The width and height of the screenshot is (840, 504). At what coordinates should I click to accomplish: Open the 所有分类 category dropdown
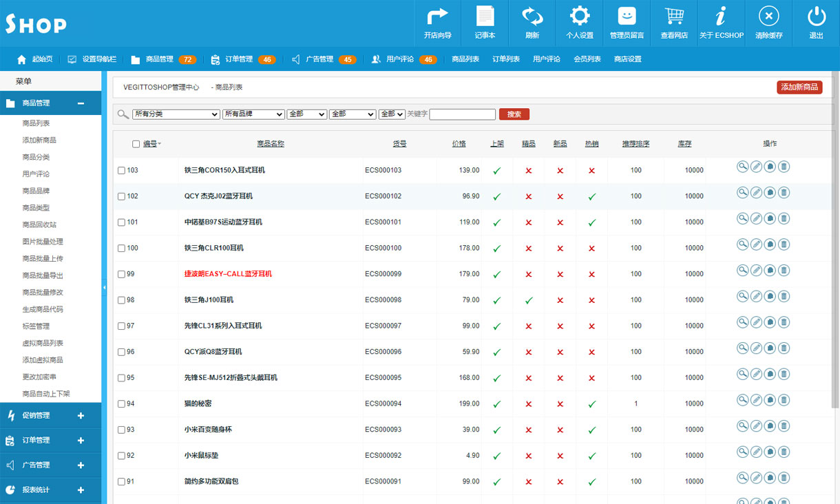pyautogui.click(x=176, y=114)
